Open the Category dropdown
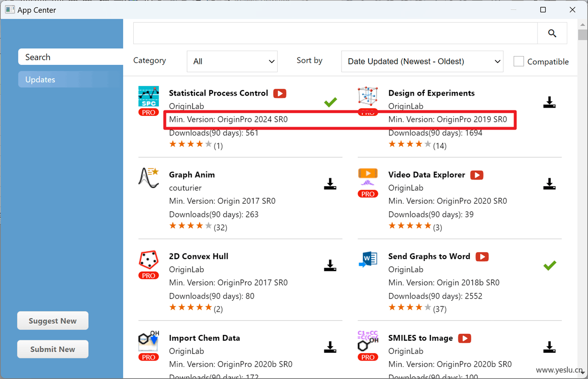Screen dimensions: 588x379 point(232,61)
